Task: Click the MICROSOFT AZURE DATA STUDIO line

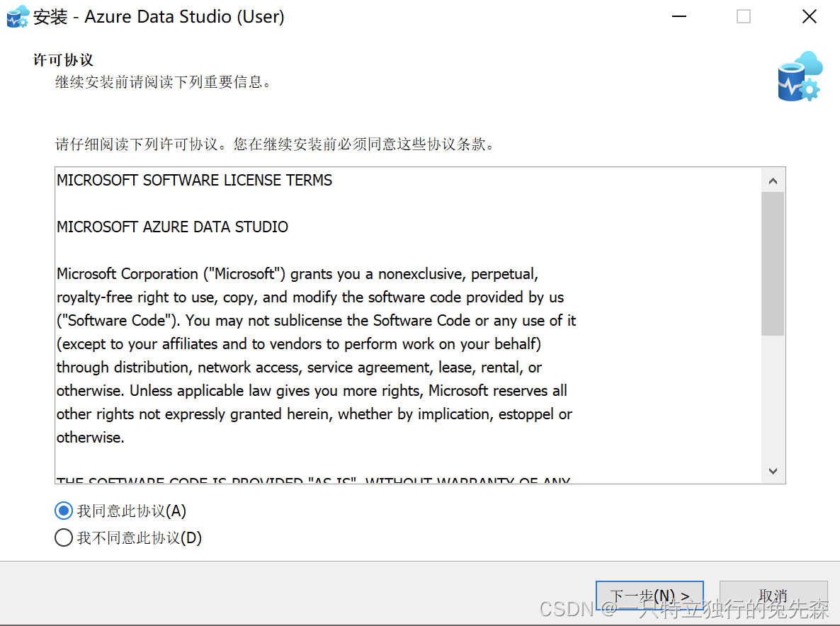Action: (173, 227)
